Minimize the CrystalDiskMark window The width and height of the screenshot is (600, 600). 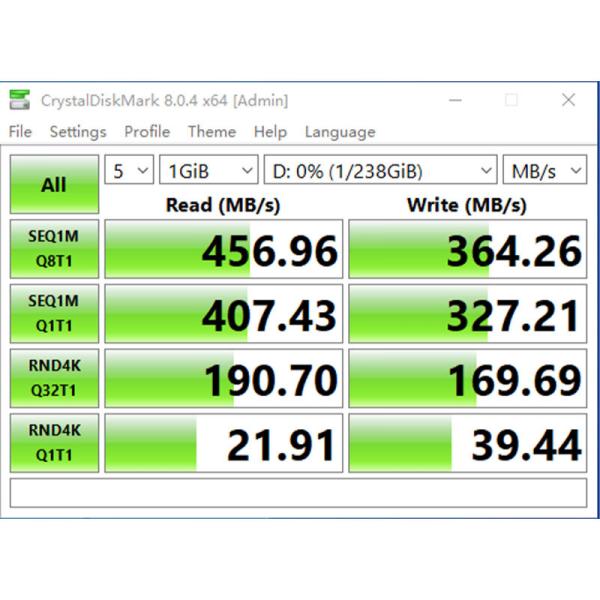click(x=456, y=100)
